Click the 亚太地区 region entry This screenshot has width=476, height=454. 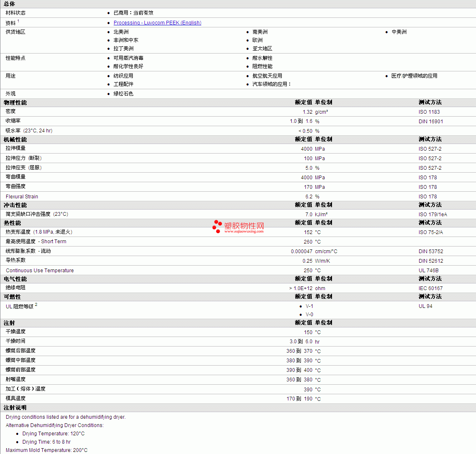[262, 49]
